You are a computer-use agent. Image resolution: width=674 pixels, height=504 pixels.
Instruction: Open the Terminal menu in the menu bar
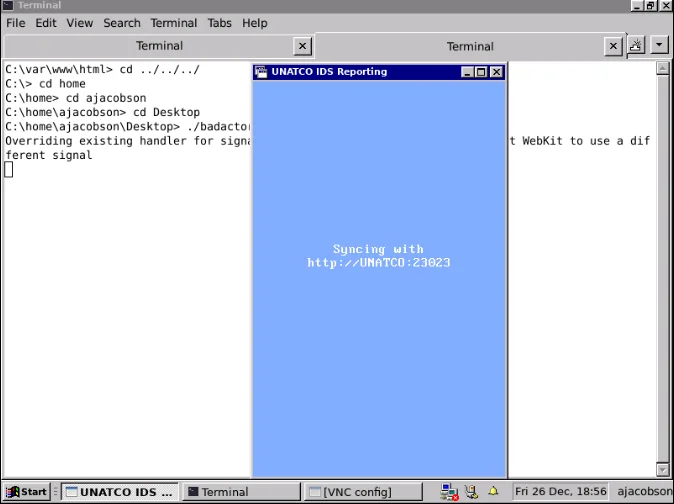[173, 23]
